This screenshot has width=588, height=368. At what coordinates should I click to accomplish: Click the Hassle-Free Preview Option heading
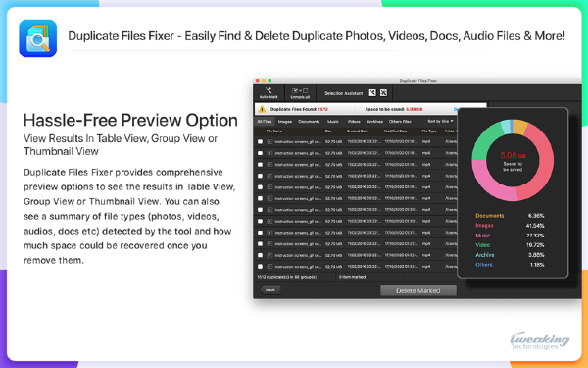click(130, 120)
